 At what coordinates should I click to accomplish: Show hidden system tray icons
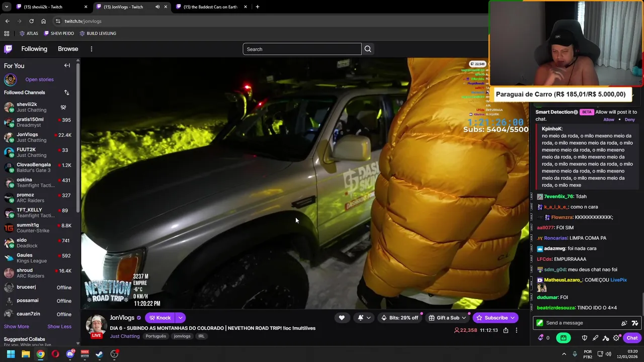(x=563, y=354)
